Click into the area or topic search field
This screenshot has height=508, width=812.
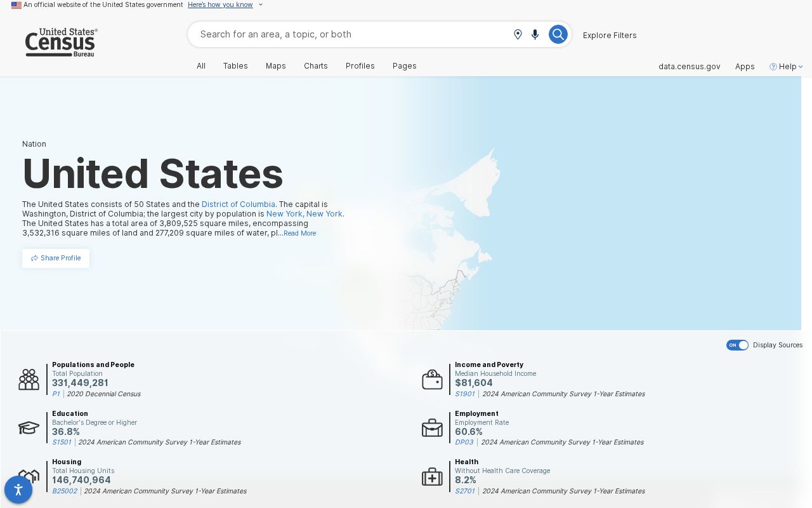[352, 34]
